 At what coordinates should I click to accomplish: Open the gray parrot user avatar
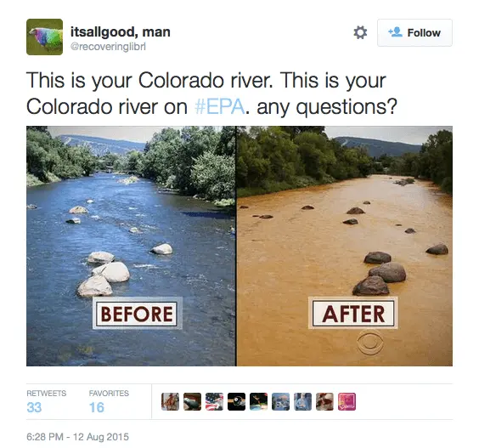point(192,401)
